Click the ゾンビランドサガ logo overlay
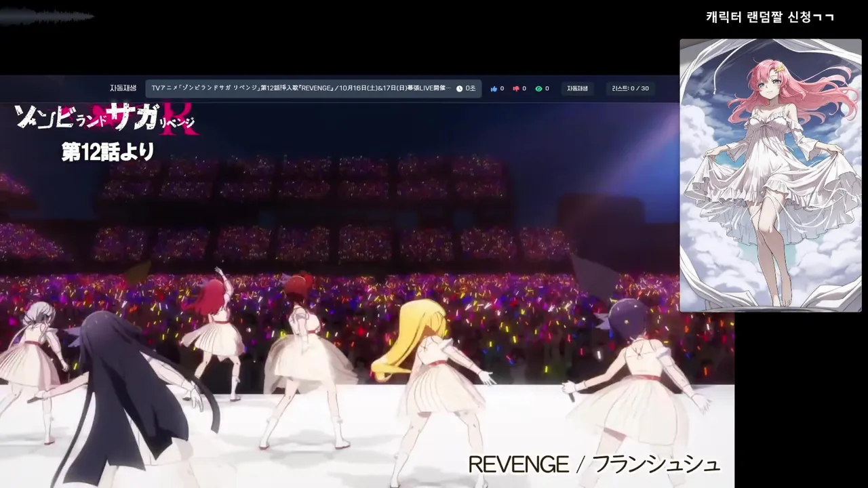Image resolution: width=868 pixels, height=488 pixels. (107, 119)
